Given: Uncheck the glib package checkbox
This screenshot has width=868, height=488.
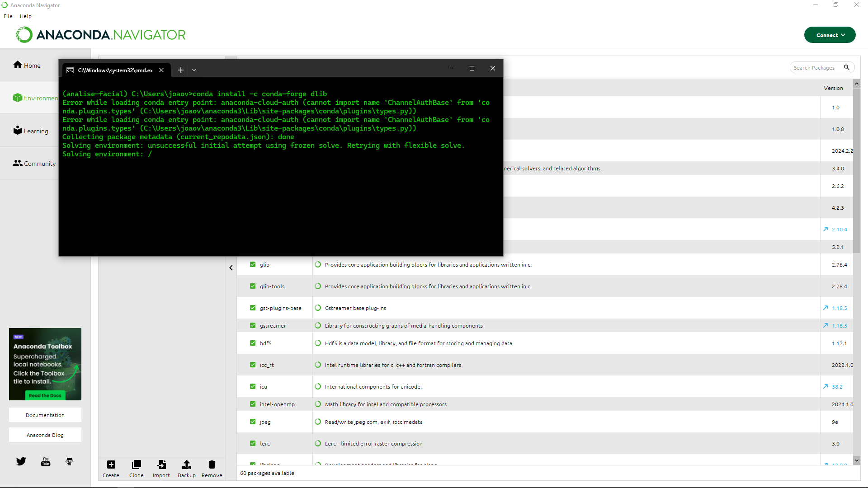Looking at the screenshot, I should coord(253,265).
